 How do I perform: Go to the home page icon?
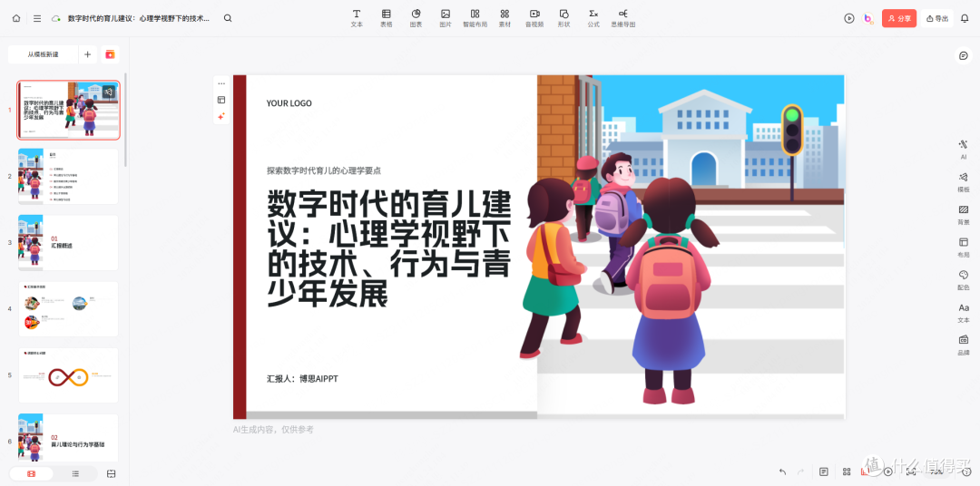pos(16,19)
